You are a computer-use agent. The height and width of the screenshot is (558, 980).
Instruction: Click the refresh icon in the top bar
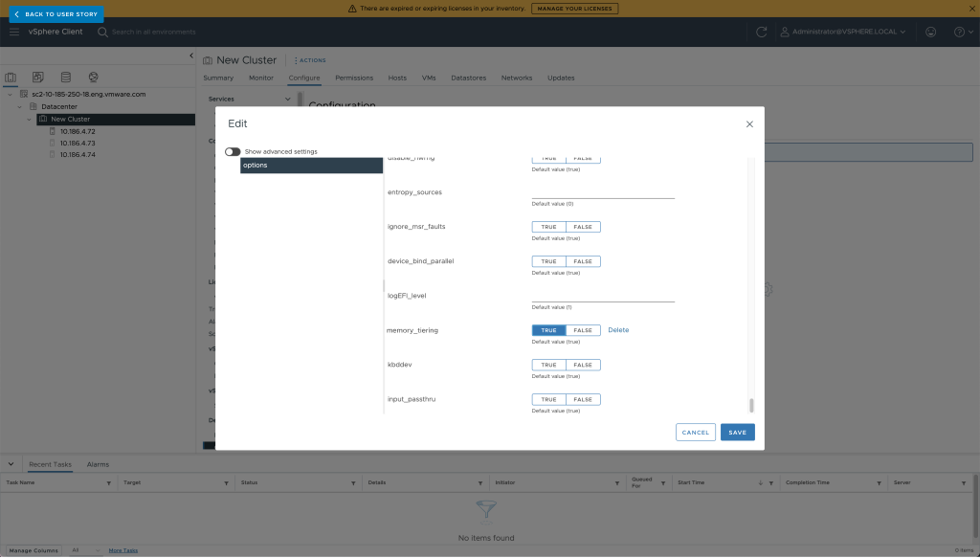(761, 31)
